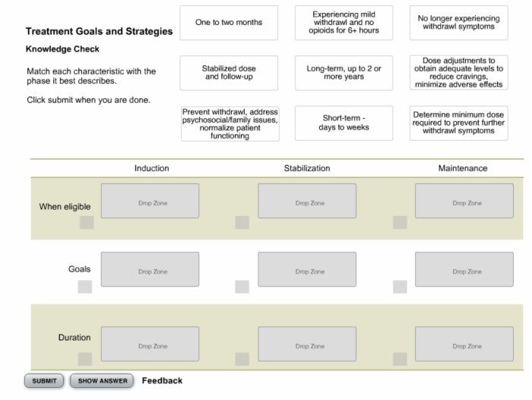The height and width of the screenshot is (400, 532).
Task: Click the Maintenance 'Goals' drop zone
Action: tap(464, 269)
